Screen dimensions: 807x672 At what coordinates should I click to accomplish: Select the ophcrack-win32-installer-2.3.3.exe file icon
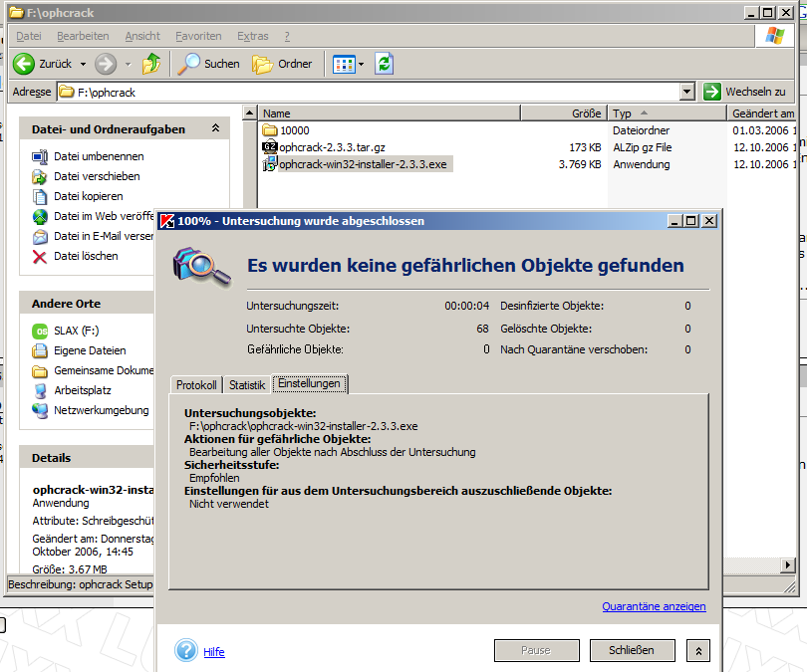[x=270, y=164]
